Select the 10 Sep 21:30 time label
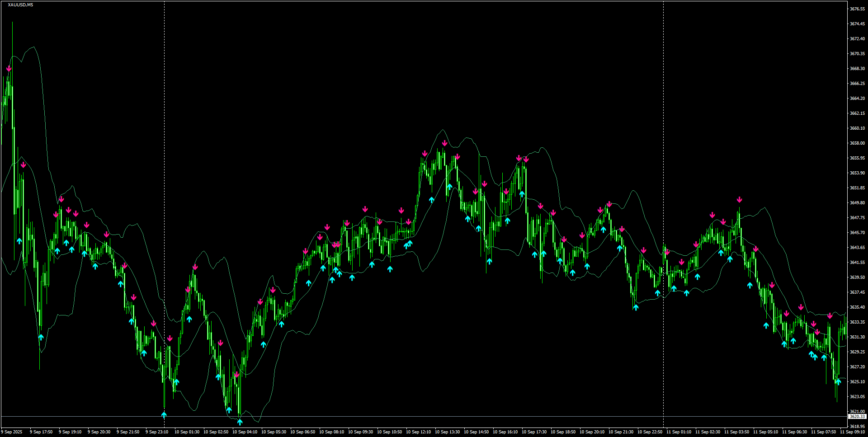868x437 pixels. point(621,432)
